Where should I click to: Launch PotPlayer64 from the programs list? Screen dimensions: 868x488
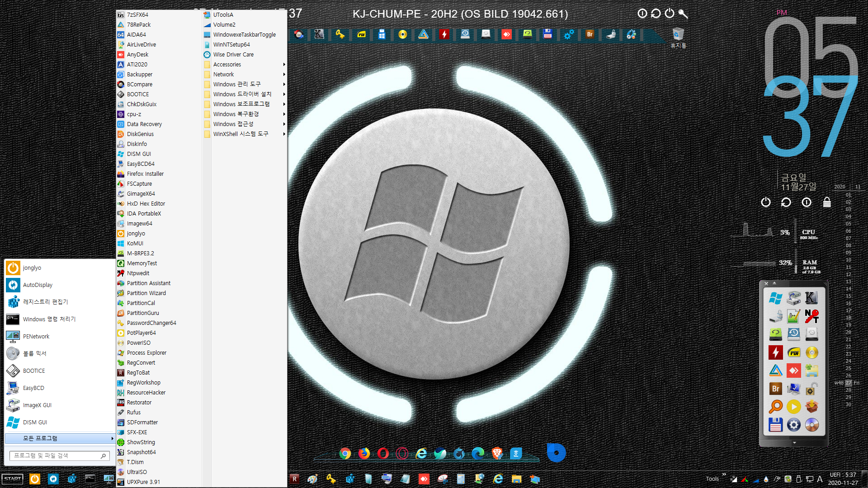[159, 333]
